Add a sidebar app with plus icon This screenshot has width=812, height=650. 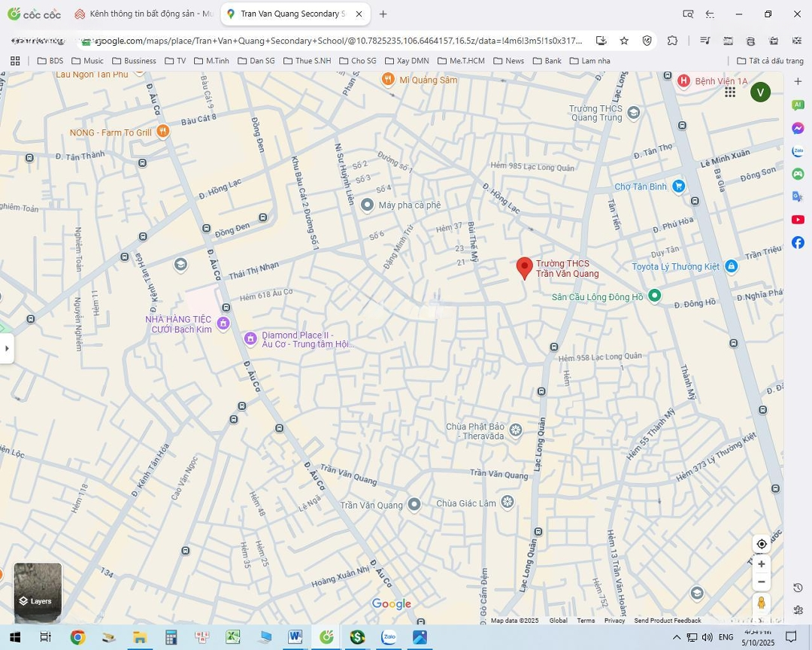pos(798,81)
